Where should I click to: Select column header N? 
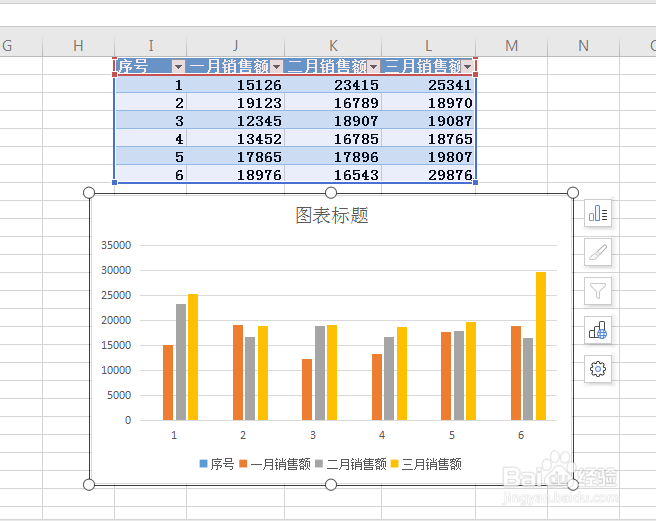[x=583, y=45]
